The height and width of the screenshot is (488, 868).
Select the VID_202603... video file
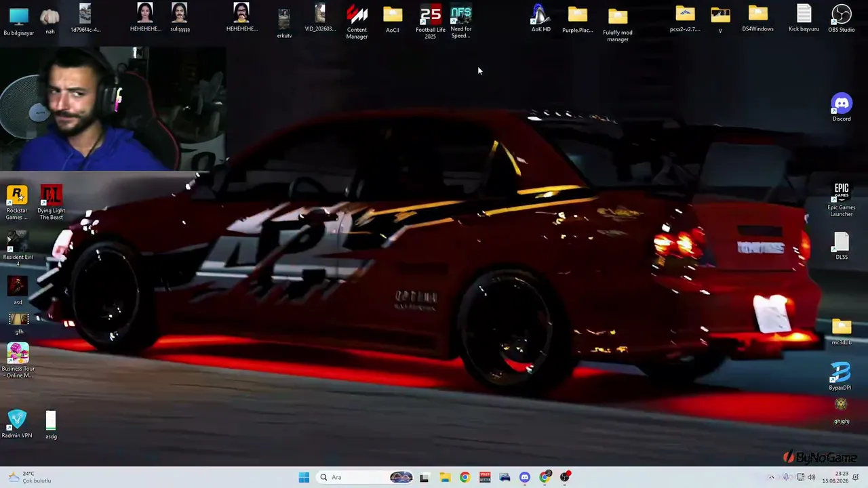tap(320, 19)
